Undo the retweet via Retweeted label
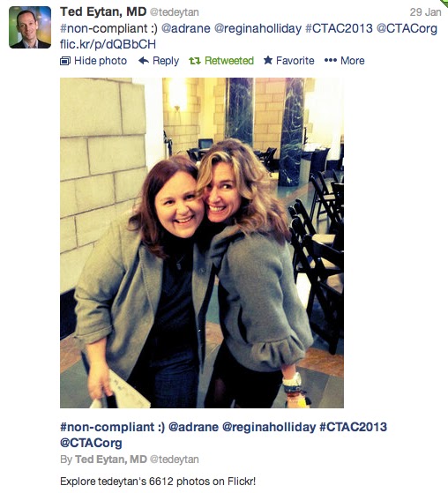Screen dimensions: 448x493 (x=229, y=61)
